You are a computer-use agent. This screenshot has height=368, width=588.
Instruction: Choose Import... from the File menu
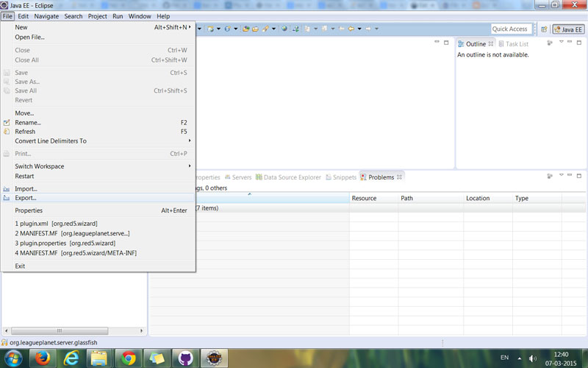tap(98, 189)
